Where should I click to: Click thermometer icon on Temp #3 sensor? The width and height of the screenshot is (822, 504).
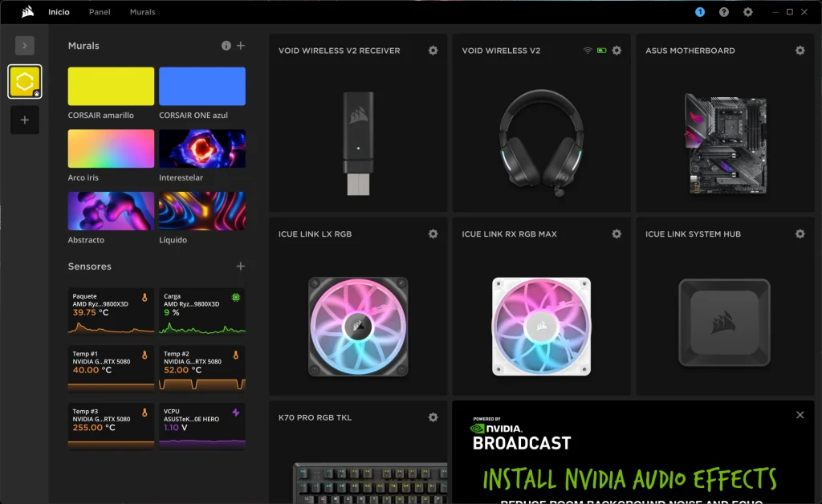pyautogui.click(x=144, y=413)
